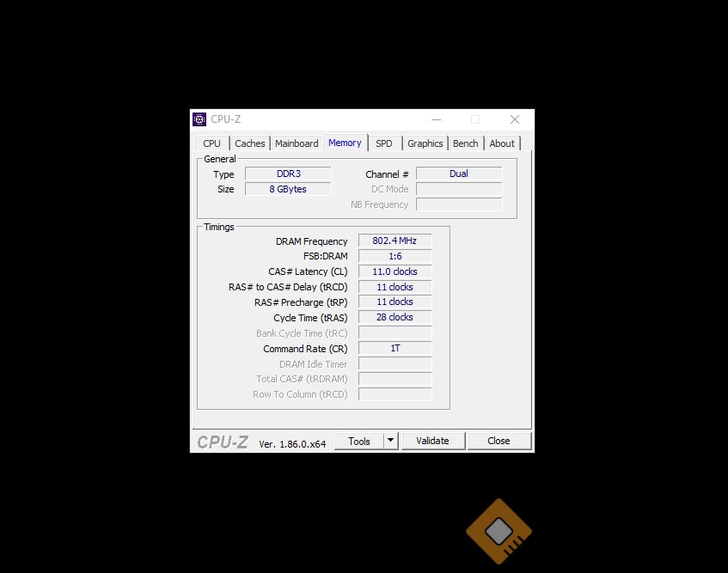
Task: Click the CPU-Z app icon in title bar
Action: 199,119
